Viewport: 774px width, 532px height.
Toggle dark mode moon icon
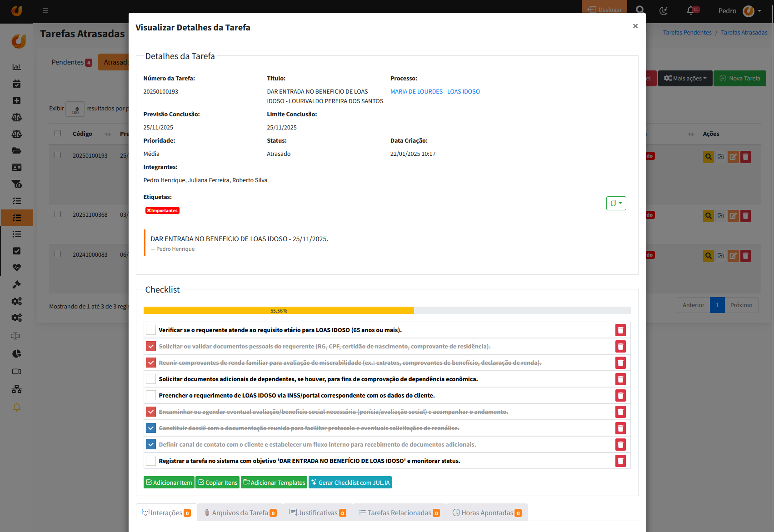664,10
